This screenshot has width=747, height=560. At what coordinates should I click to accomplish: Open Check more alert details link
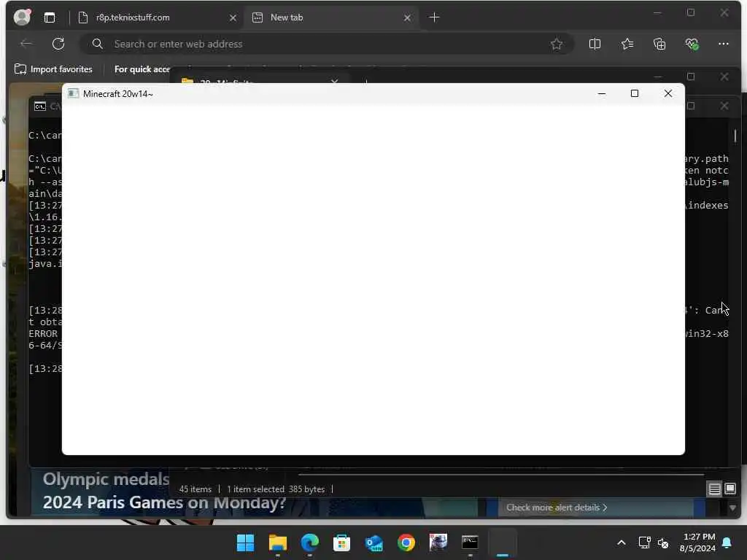point(557,507)
